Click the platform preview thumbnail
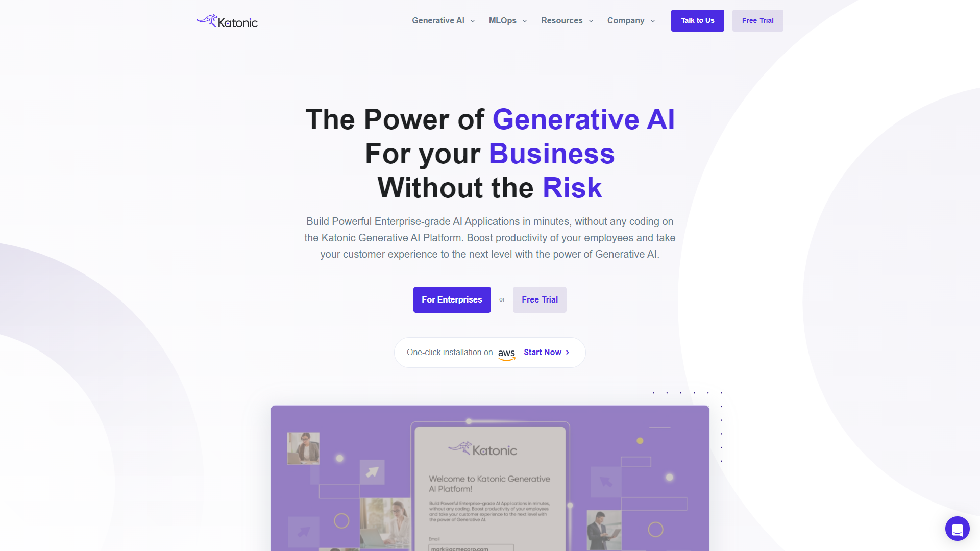 coord(490,478)
